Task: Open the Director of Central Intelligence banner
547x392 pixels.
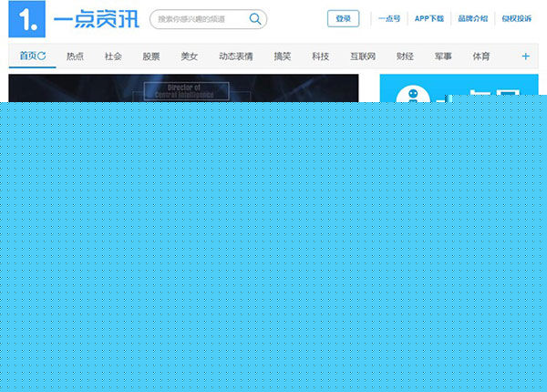Action: 183,88
